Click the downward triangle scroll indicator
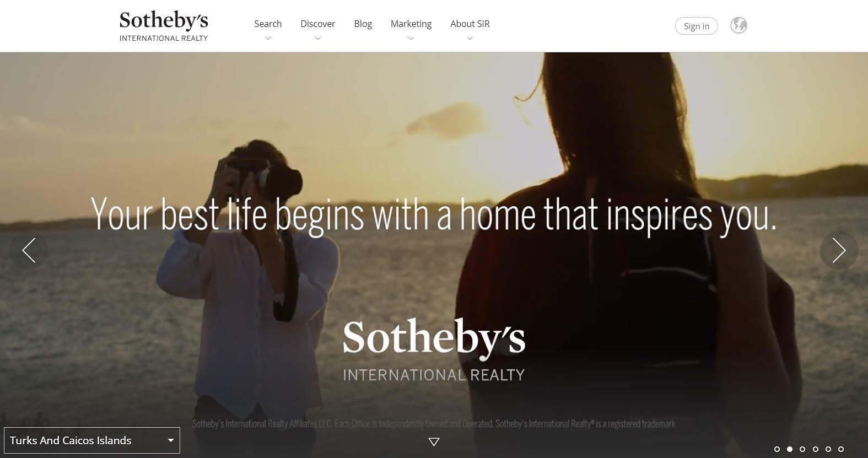Viewport: 868px width, 458px height. click(x=434, y=441)
